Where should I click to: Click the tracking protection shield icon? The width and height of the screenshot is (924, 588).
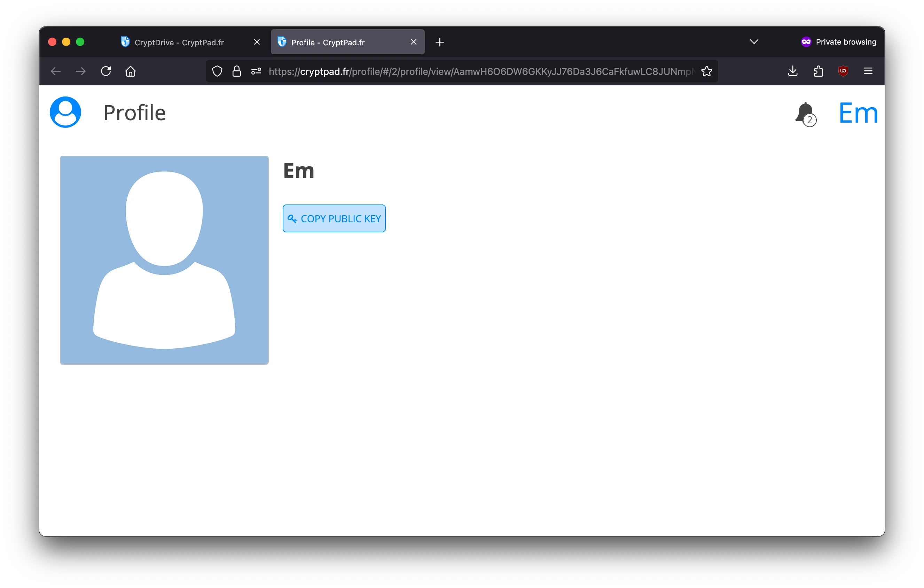pyautogui.click(x=217, y=71)
